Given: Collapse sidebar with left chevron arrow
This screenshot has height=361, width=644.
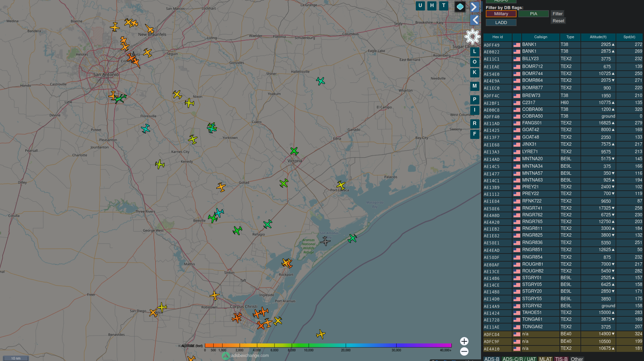Looking at the screenshot, I should 475,20.
